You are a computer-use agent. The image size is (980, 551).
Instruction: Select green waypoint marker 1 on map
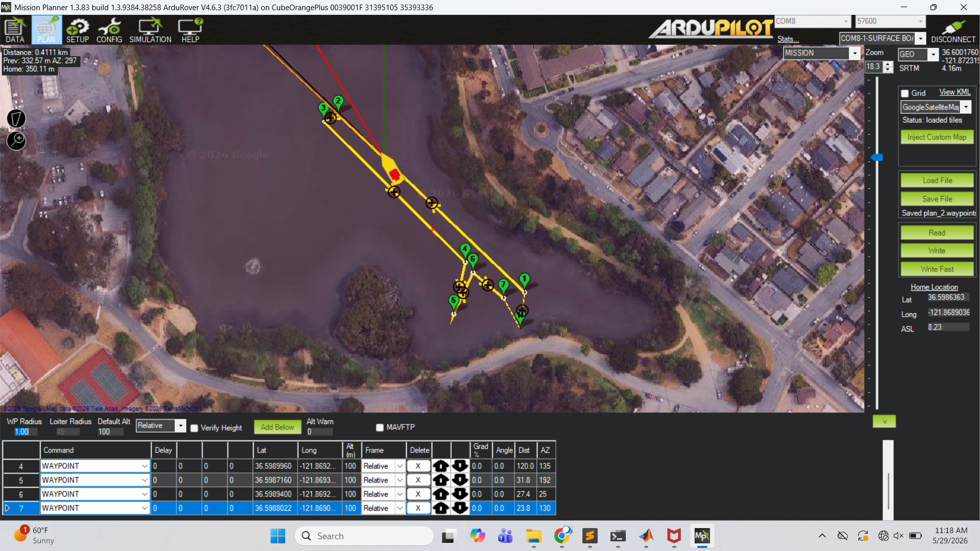[x=524, y=280]
